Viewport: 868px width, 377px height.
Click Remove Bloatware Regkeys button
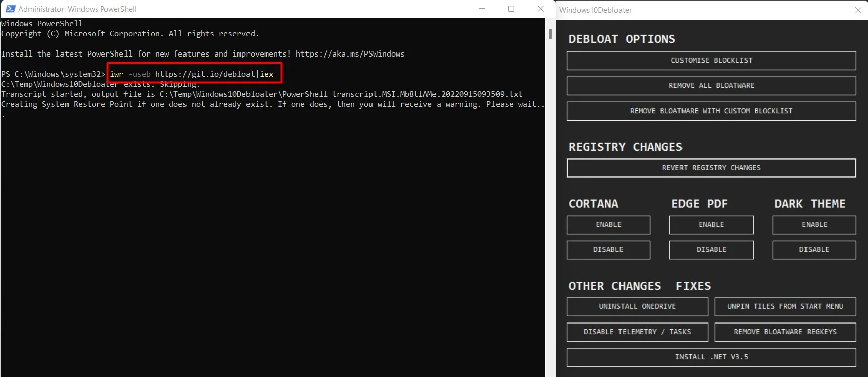click(x=785, y=332)
